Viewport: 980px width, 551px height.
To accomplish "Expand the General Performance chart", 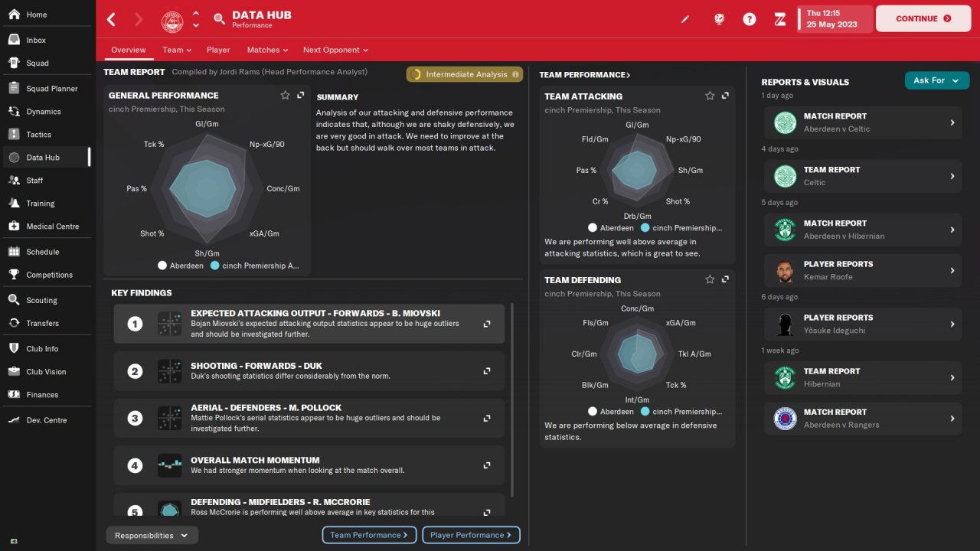I will [x=301, y=96].
